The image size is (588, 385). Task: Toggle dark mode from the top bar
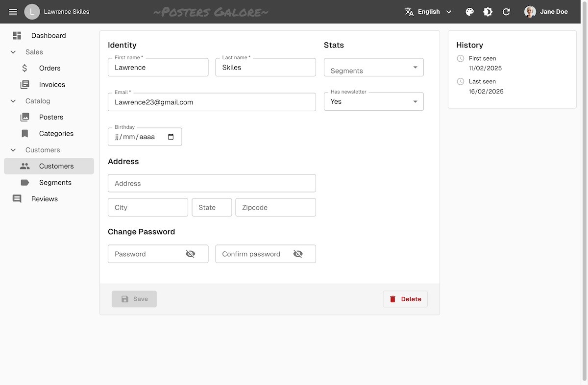tap(488, 11)
